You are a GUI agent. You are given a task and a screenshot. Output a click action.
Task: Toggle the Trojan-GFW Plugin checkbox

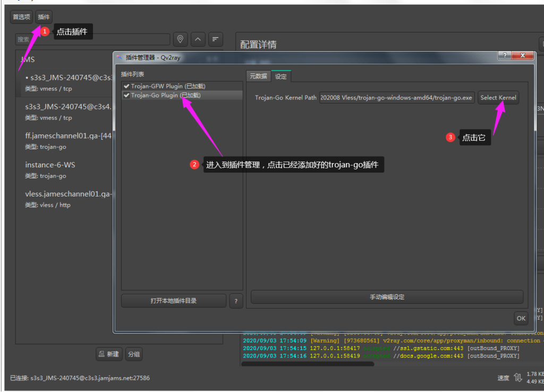[x=126, y=87]
